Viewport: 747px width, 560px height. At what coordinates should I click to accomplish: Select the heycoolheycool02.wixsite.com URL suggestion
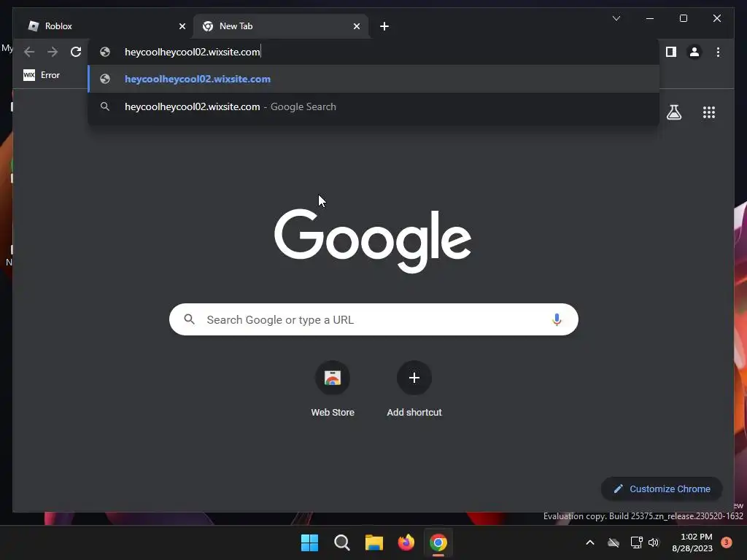374,79
